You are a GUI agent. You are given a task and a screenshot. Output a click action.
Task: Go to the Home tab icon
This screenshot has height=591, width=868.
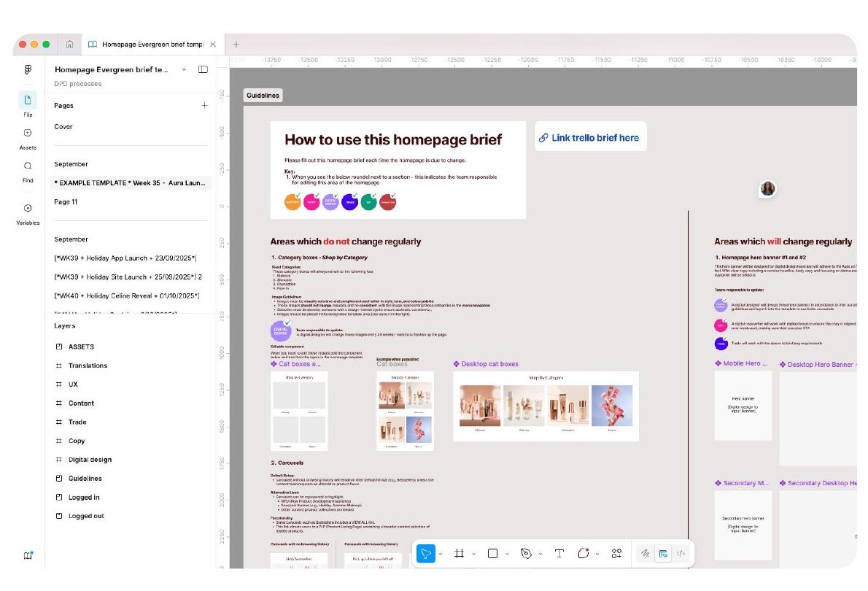pos(69,45)
